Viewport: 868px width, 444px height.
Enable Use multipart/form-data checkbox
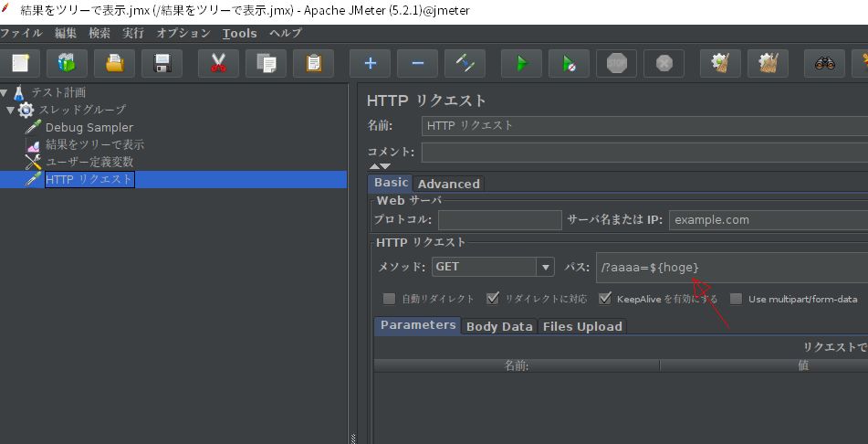pyautogui.click(x=736, y=299)
